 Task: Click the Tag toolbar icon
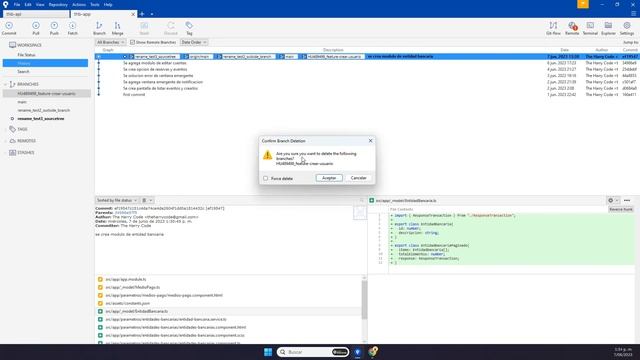tap(189, 28)
